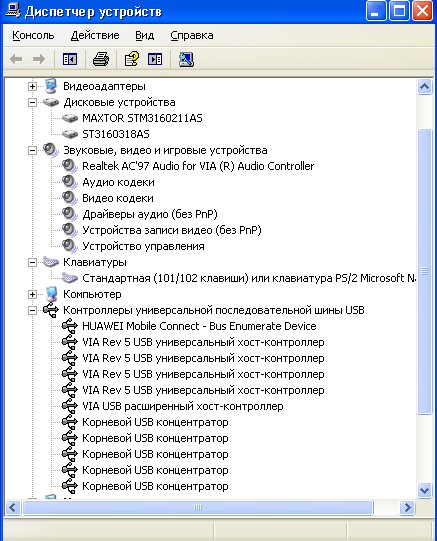Open the Справка menu

click(x=192, y=36)
